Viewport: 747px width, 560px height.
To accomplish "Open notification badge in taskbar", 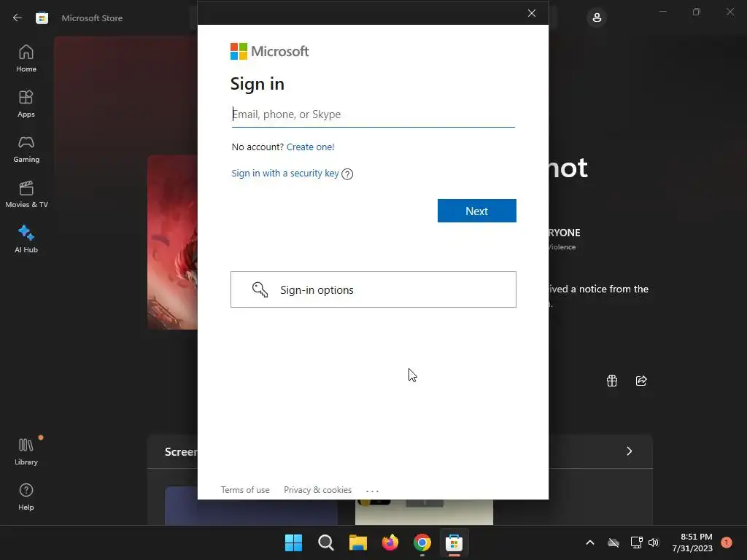I will click(727, 542).
